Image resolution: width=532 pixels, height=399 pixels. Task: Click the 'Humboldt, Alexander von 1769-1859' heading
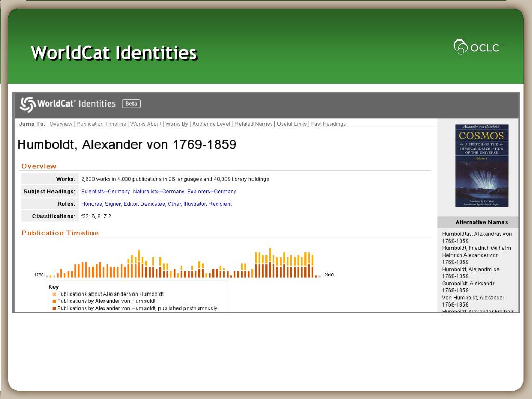point(127,144)
